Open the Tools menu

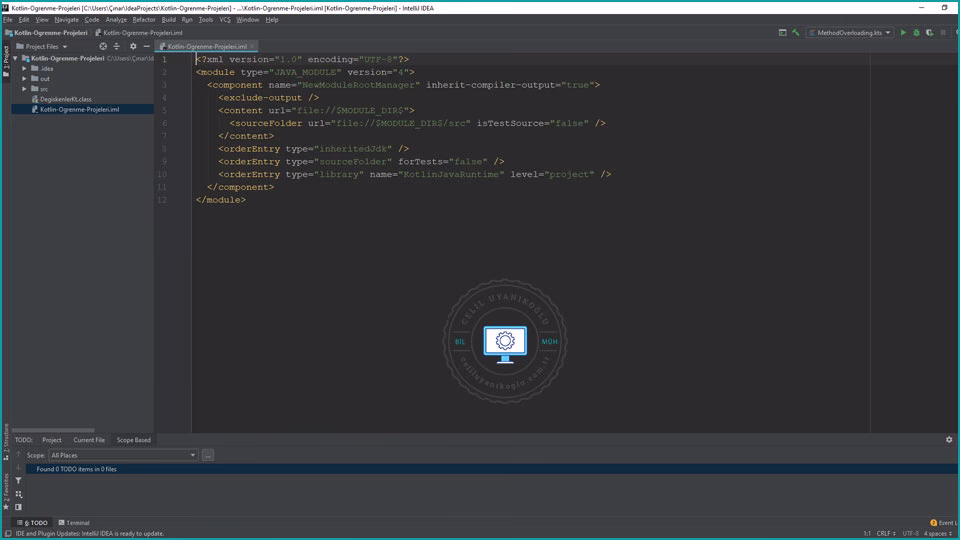point(206,20)
